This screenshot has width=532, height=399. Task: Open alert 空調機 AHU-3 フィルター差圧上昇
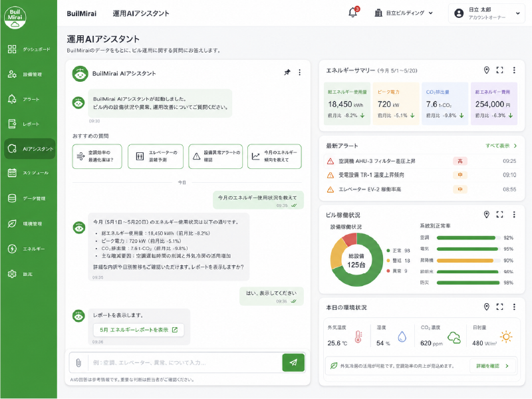(x=421, y=161)
